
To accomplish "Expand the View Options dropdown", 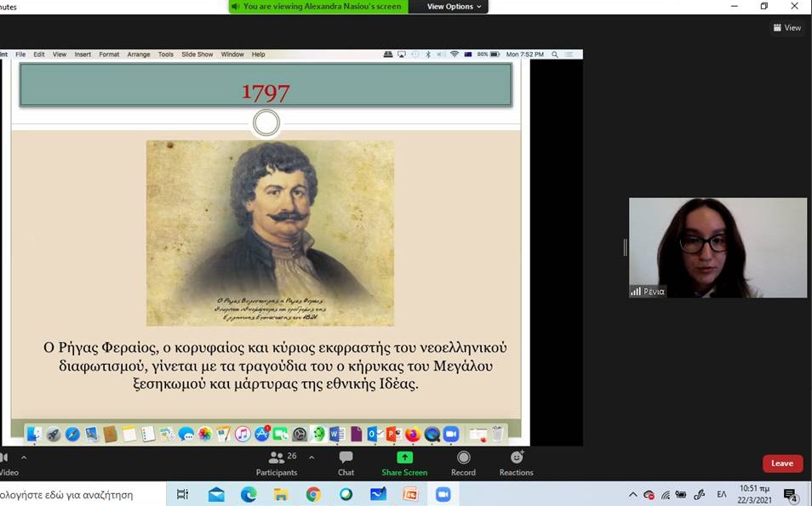I will point(454,7).
